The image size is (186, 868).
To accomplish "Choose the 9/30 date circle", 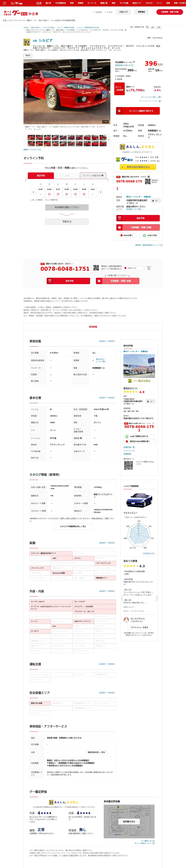I will click(x=84, y=194).
